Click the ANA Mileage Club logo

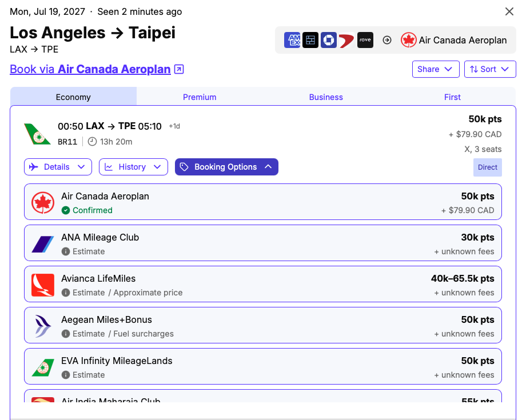(x=43, y=244)
